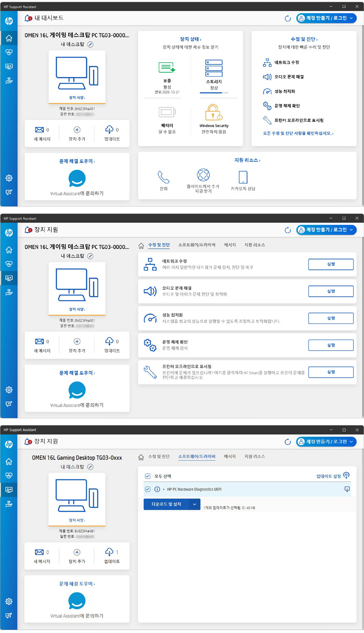This screenshot has width=364, height=633.
Task: Click the green warranty (보증) icon
Action: [x=167, y=68]
